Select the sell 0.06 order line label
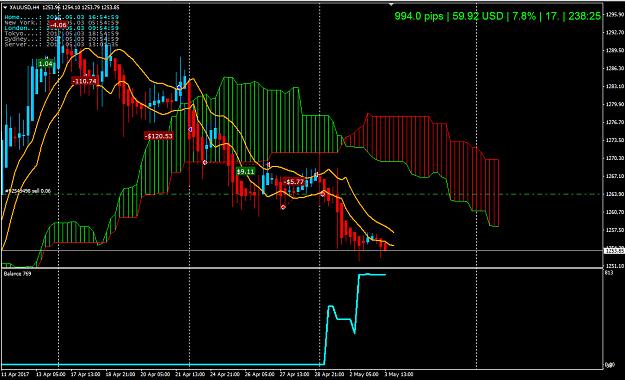The height and width of the screenshot is (380, 625). coord(27,191)
